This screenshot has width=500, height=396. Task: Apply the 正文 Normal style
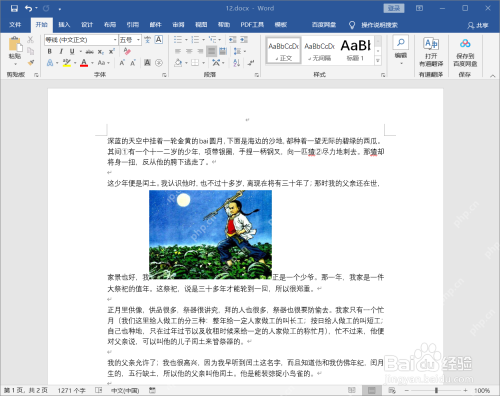tap(284, 51)
